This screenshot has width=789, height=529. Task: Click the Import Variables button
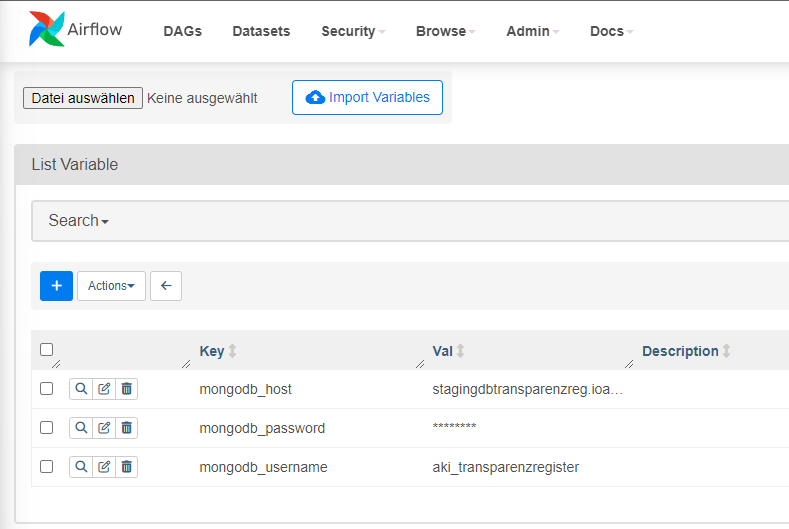pos(367,98)
